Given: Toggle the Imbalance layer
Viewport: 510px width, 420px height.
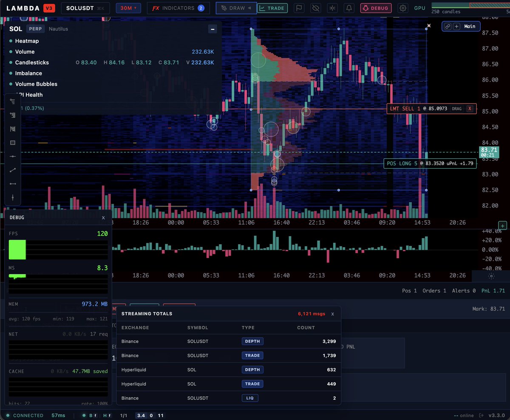Looking at the screenshot, I should [x=28, y=73].
